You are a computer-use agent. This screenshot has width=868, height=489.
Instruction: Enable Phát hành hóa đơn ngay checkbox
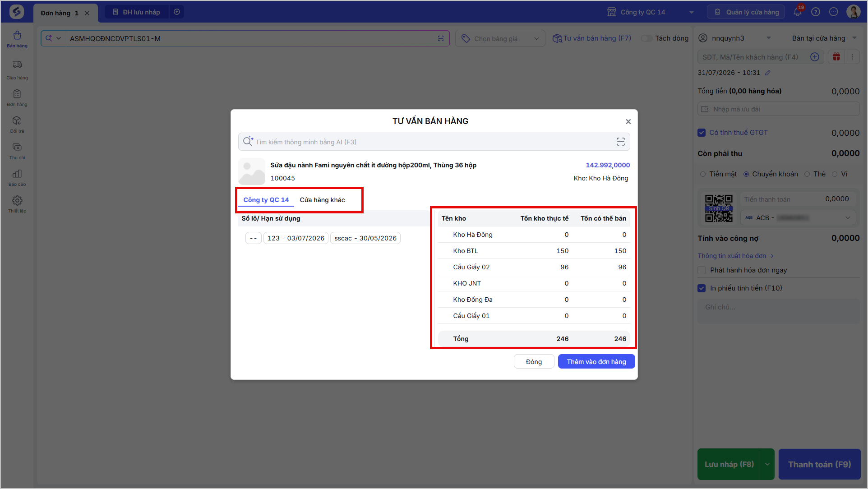(702, 270)
